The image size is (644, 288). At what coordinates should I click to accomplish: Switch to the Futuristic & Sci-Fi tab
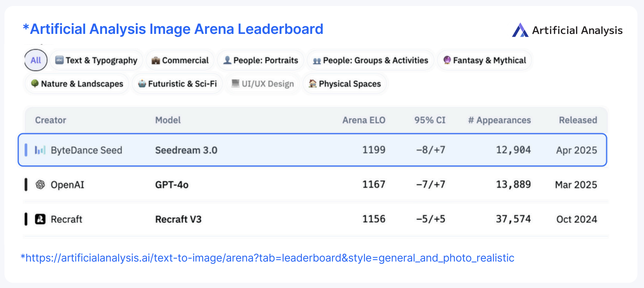[177, 84]
